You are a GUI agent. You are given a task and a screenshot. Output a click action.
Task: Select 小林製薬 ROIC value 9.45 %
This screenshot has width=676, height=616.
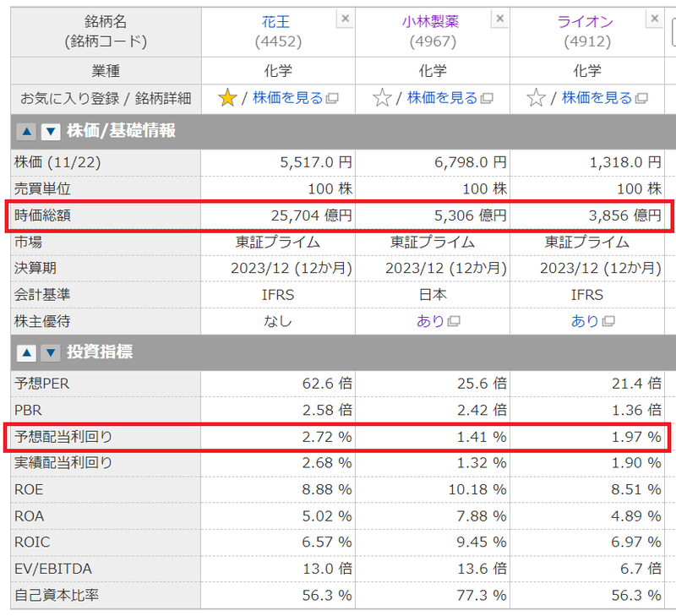click(482, 542)
